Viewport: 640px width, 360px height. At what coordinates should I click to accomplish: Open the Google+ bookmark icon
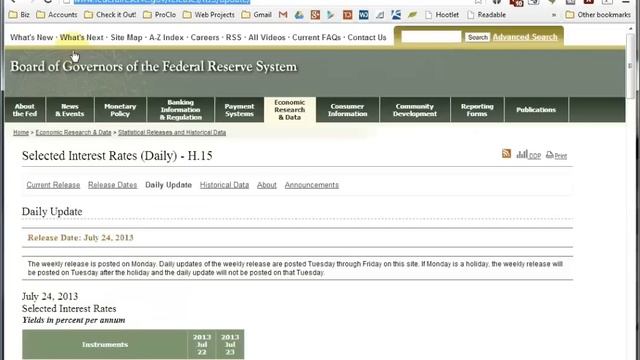315,15
